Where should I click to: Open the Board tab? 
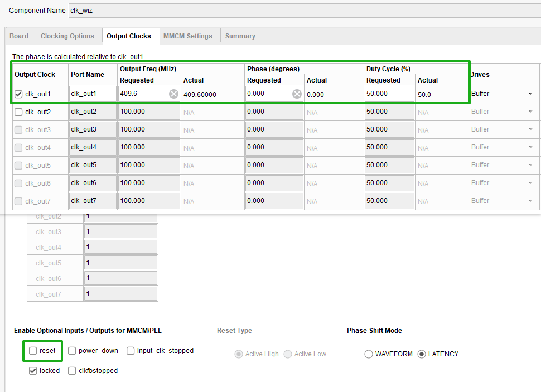pyautogui.click(x=19, y=36)
